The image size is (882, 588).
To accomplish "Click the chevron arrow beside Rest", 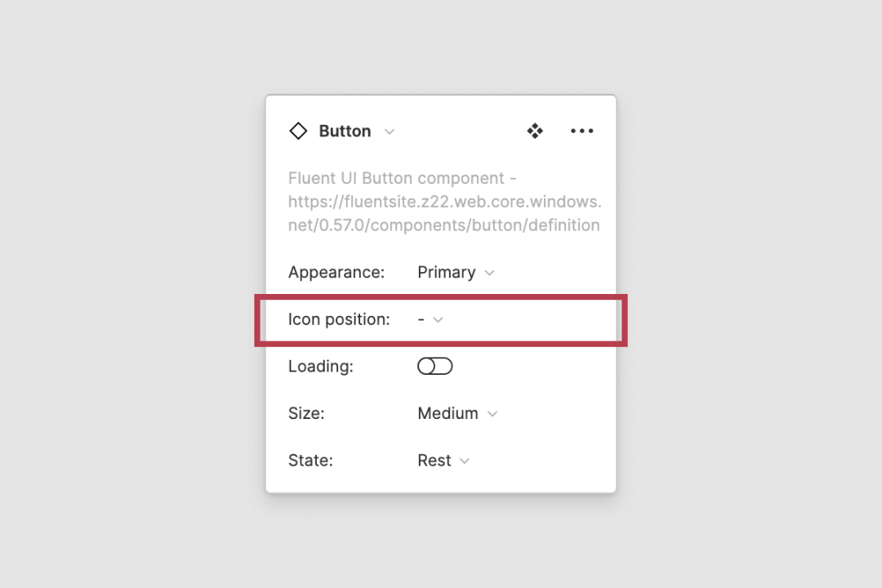I will pos(464,461).
